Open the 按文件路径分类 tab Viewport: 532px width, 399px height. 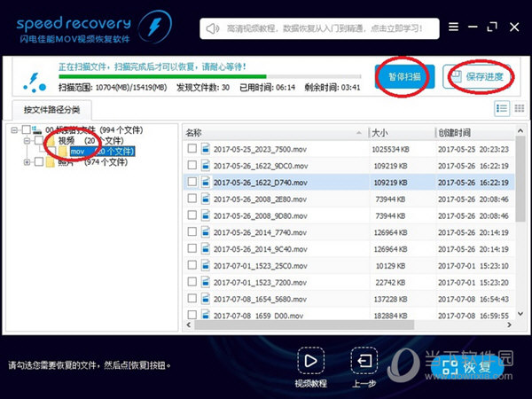(x=51, y=110)
